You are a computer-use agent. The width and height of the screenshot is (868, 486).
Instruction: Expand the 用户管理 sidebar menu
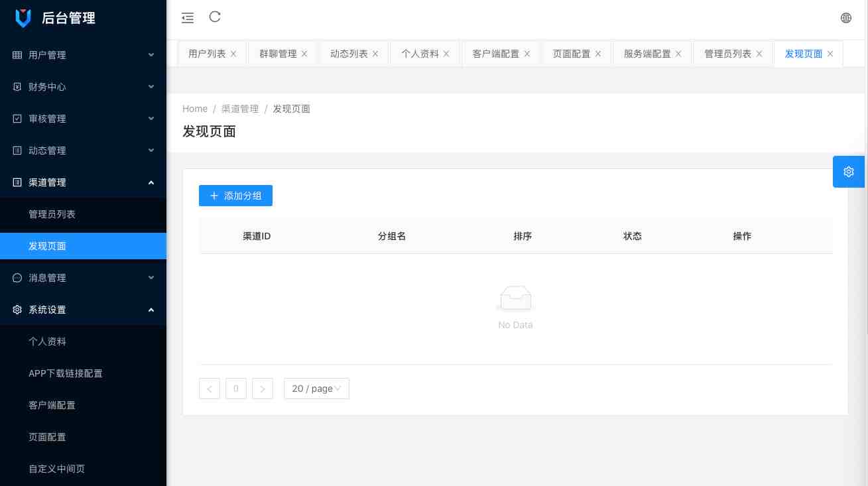83,55
